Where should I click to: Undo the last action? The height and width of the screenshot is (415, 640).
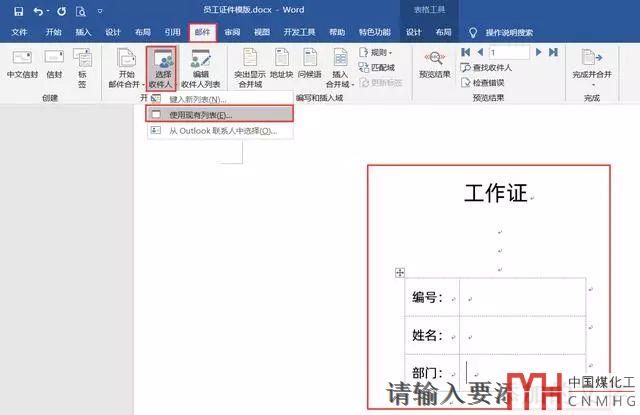[38, 11]
